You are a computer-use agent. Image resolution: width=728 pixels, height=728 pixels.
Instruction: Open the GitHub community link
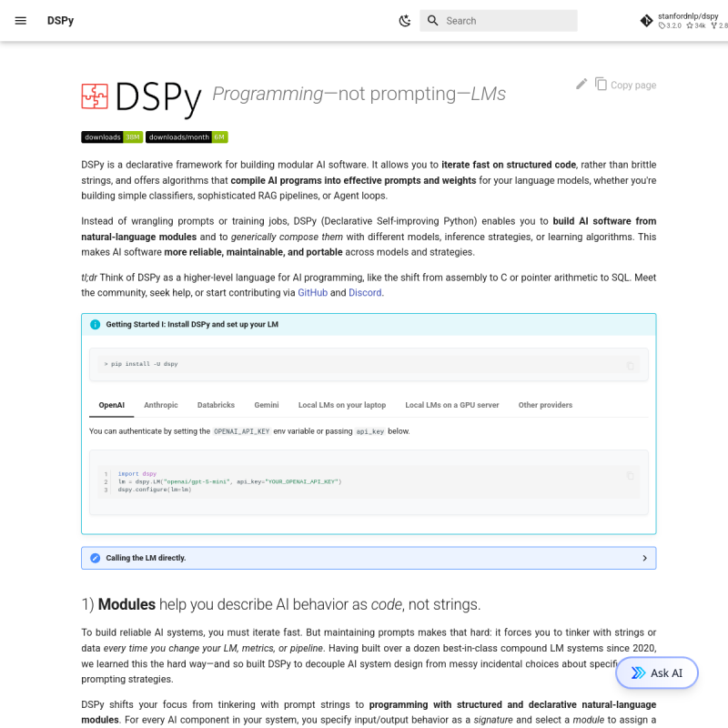coord(312,293)
